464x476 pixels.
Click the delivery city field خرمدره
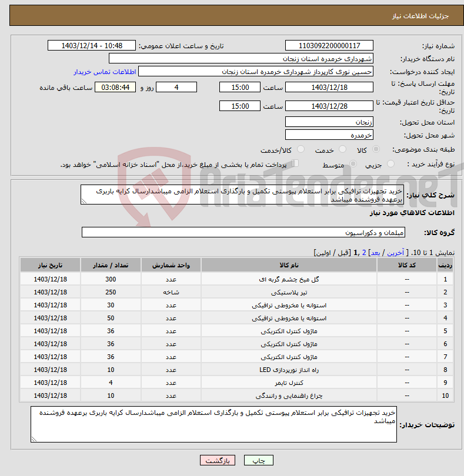pos(329,135)
